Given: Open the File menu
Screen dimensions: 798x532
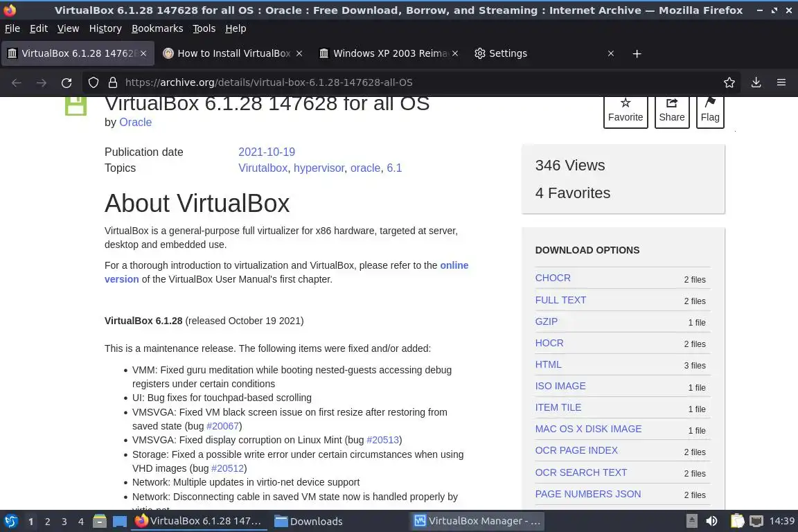Looking at the screenshot, I should coord(12,28).
